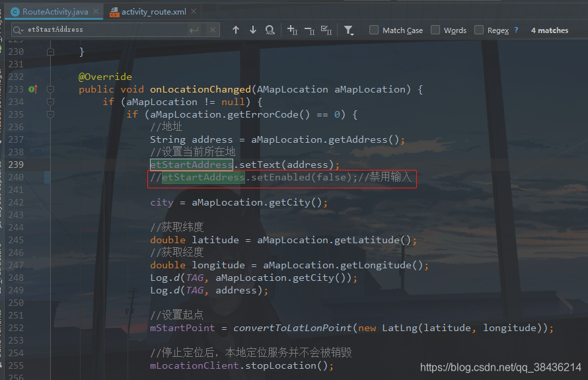The image size is (588, 380).
Task: Click the mStartPoint field on line 252
Action: click(182, 328)
